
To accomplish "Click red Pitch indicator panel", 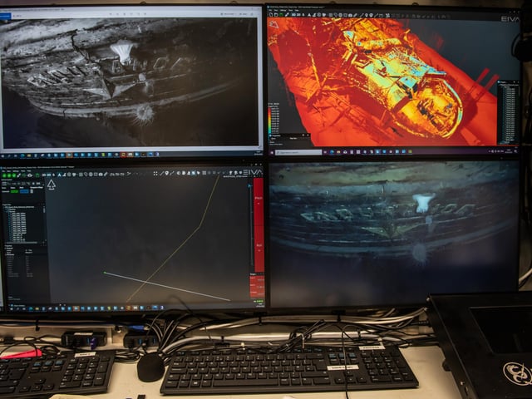I will 259,201.
